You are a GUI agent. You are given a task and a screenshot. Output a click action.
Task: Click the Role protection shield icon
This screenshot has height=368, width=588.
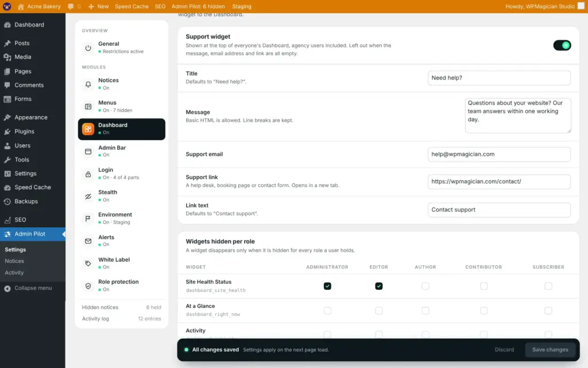[x=88, y=286]
